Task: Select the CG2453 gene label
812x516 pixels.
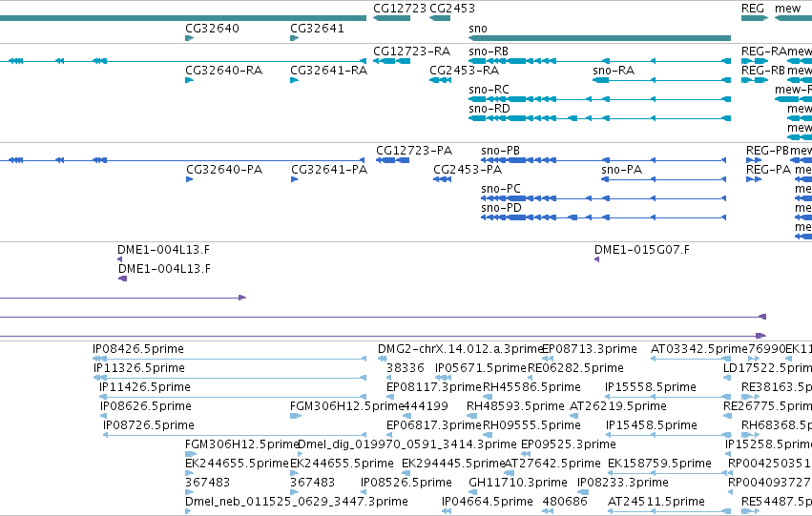Action: 452,9
